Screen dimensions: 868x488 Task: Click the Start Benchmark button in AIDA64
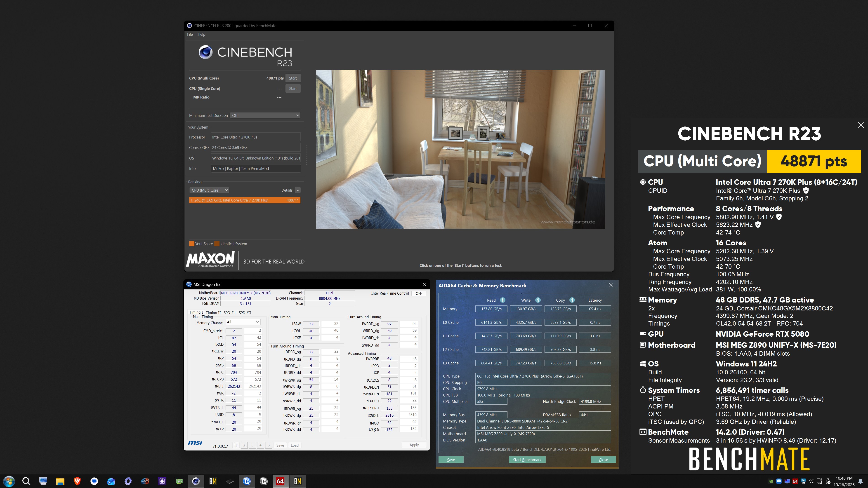click(527, 460)
